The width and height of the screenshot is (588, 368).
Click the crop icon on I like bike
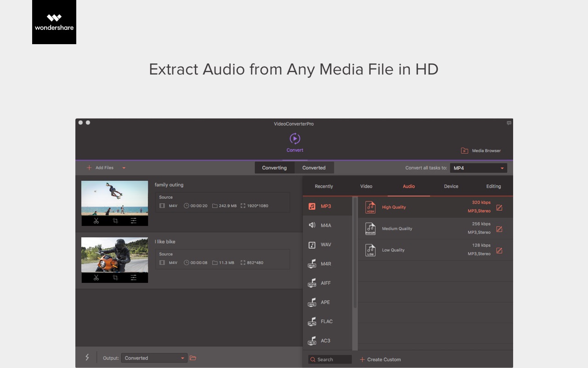coord(115,277)
